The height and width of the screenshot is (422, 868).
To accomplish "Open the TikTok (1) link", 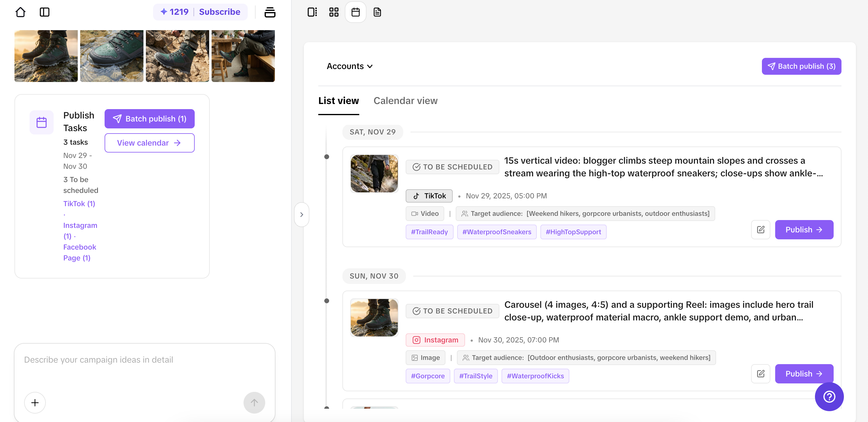I will click(79, 203).
